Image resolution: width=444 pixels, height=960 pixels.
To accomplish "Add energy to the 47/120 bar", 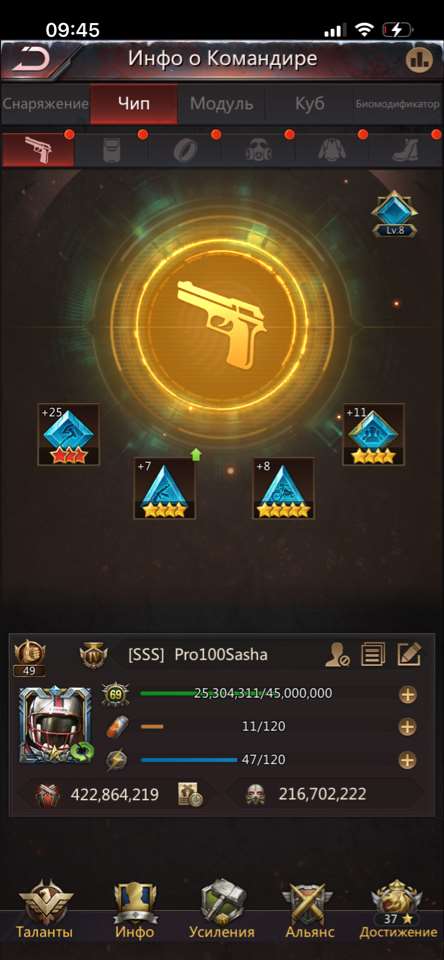I will point(407,760).
